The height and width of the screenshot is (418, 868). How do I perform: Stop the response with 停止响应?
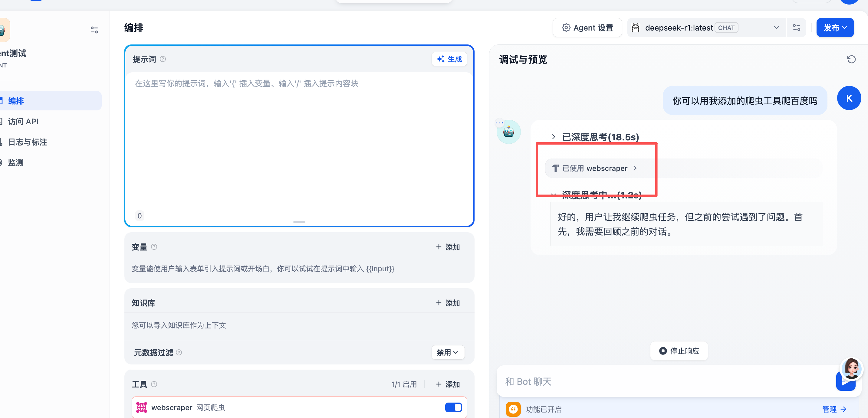click(679, 351)
